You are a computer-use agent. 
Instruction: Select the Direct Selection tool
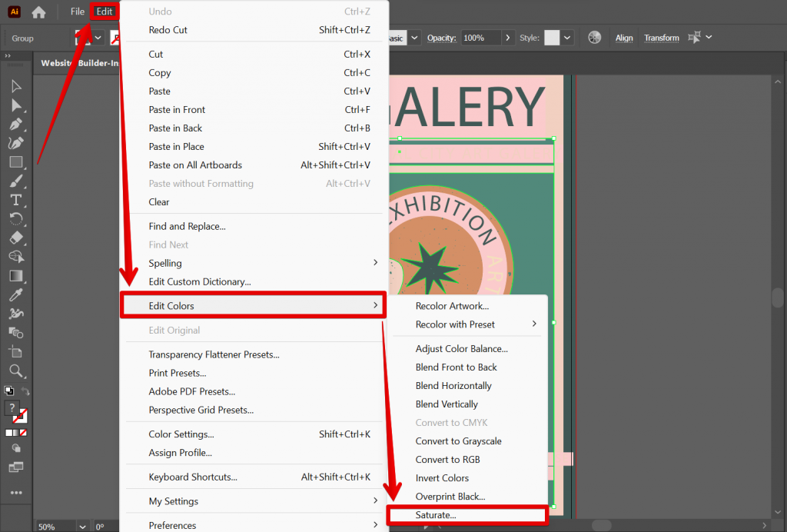16,104
